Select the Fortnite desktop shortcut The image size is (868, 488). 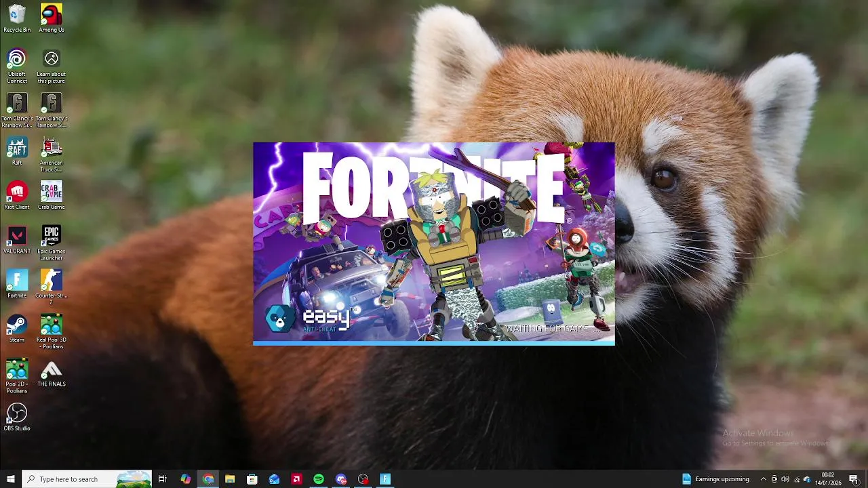(17, 284)
